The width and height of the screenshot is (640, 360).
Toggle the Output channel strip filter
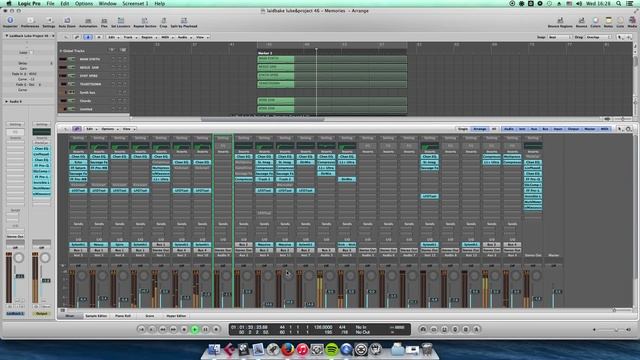pyautogui.click(x=573, y=129)
